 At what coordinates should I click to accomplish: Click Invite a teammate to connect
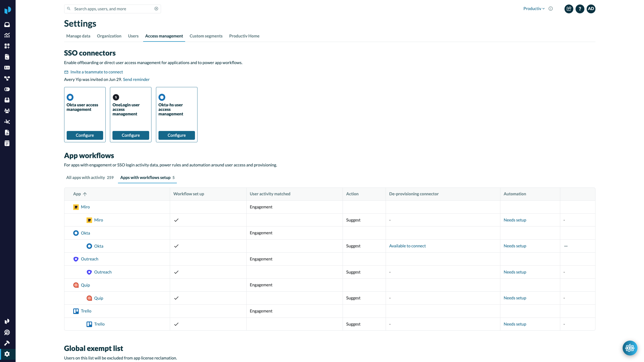(x=96, y=72)
